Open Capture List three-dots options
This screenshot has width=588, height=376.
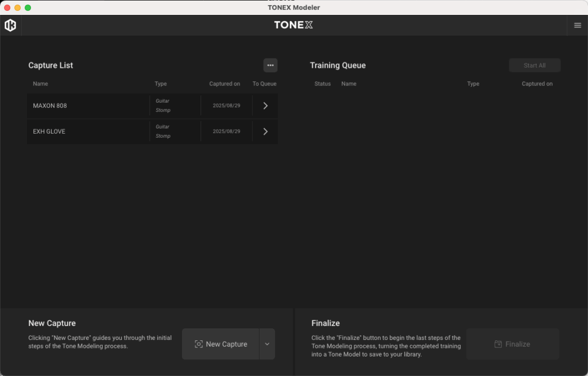[x=270, y=65]
